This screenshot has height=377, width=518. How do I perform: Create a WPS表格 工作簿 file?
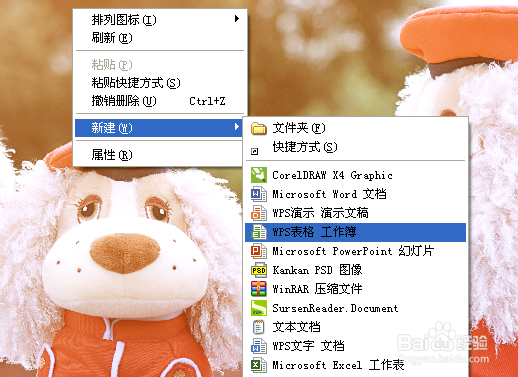(355, 232)
